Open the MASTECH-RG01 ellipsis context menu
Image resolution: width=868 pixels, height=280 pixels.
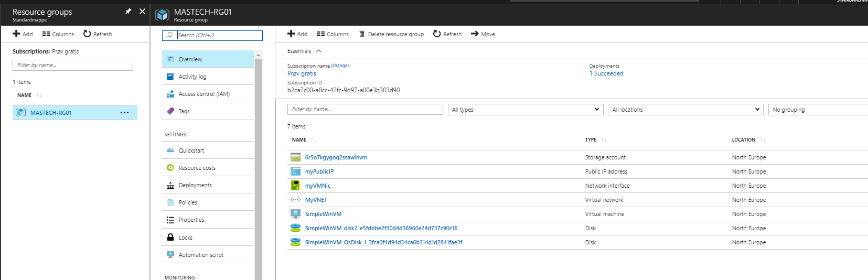pos(124,113)
